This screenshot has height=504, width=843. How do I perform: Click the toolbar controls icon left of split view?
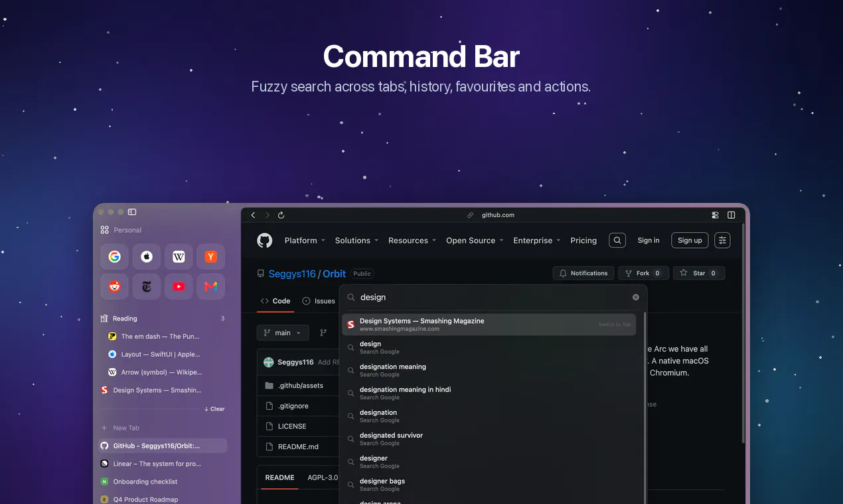715,215
